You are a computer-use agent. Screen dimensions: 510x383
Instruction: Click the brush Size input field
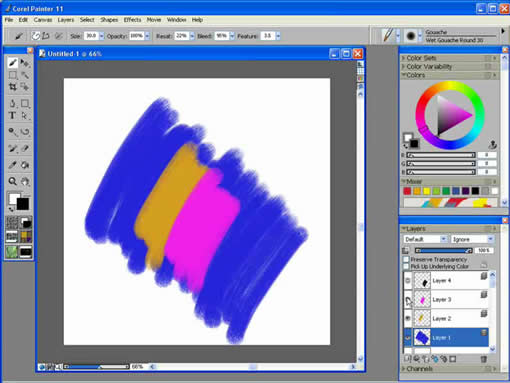[x=91, y=36]
